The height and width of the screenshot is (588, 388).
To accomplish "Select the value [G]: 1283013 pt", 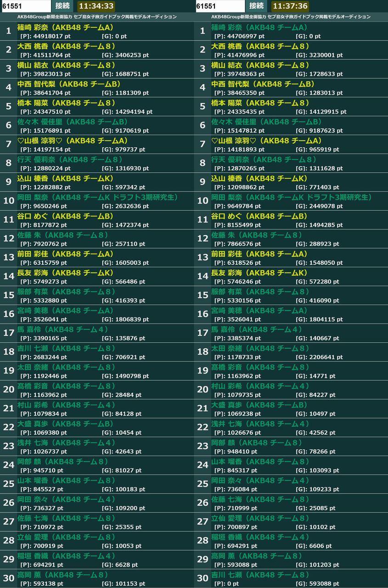I will pos(319,92).
